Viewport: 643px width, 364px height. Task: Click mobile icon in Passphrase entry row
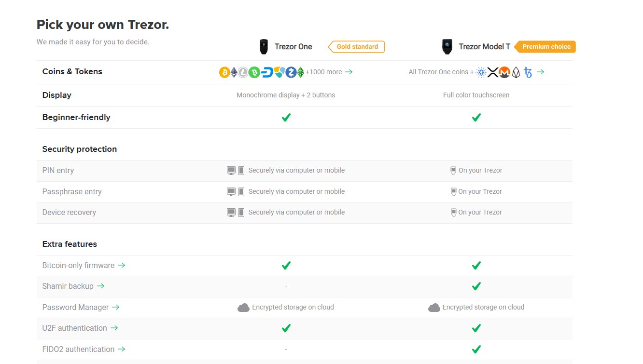[241, 191]
